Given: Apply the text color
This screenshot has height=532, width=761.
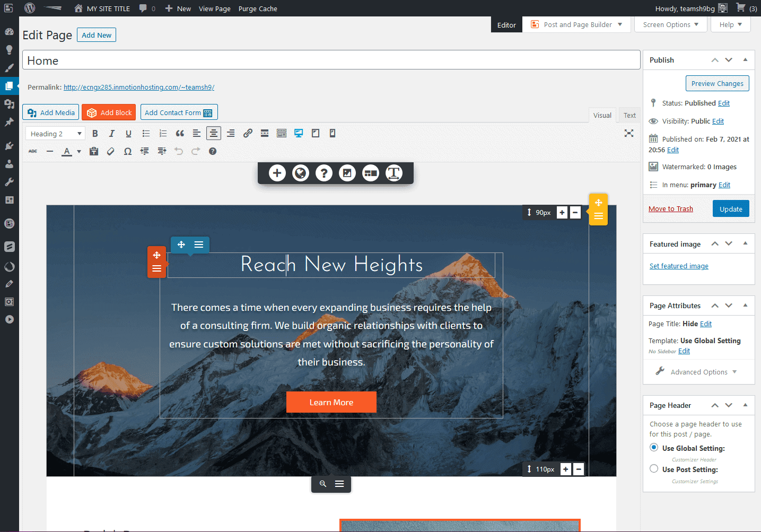Looking at the screenshot, I should [x=67, y=151].
